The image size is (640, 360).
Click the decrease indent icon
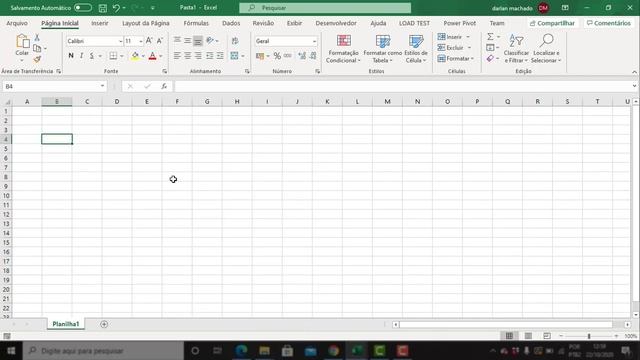click(x=209, y=56)
